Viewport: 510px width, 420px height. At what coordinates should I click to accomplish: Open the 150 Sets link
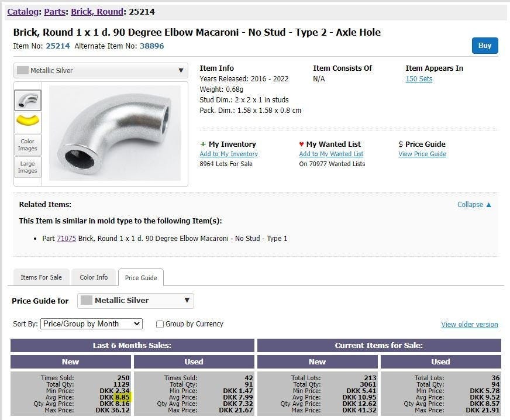tap(419, 79)
